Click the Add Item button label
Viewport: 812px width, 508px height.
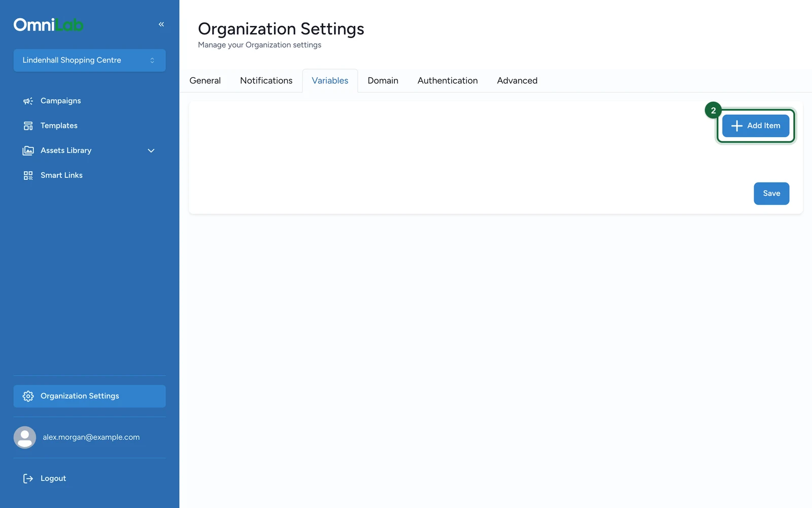(764, 125)
